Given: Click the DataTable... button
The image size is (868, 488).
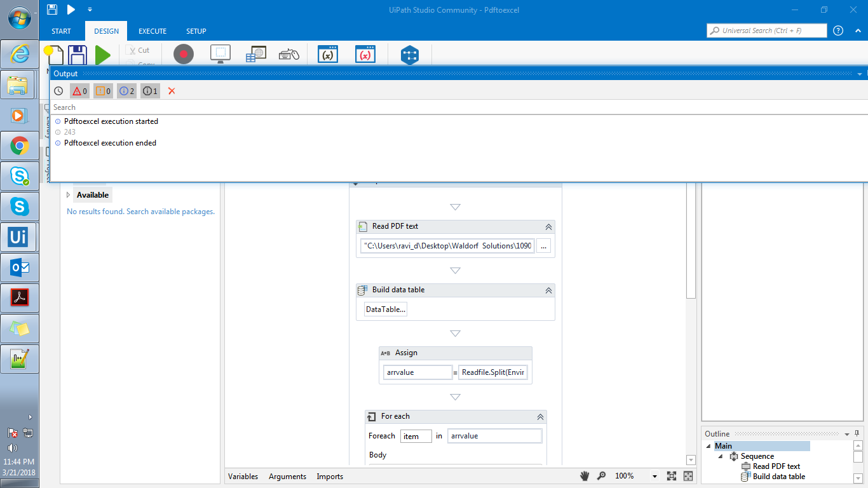Looking at the screenshot, I should point(386,309).
